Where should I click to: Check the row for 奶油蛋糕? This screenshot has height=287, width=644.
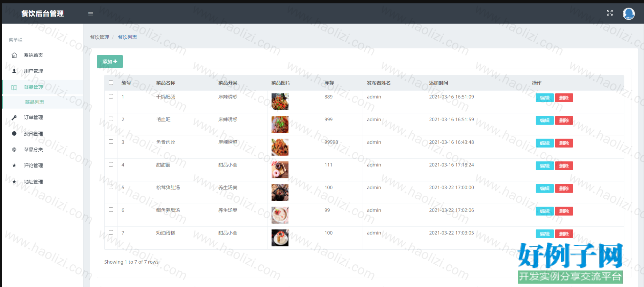coord(111,232)
